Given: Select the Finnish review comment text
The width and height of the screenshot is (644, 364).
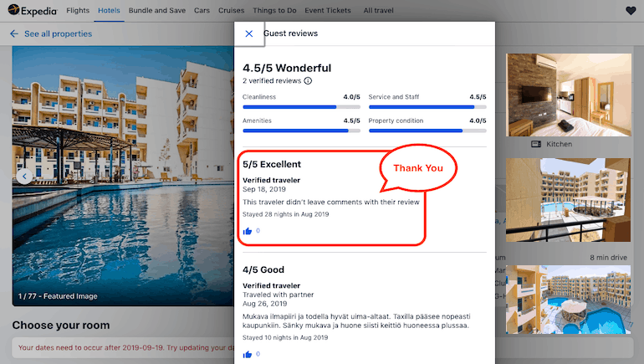Looking at the screenshot, I should coord(356,320).
